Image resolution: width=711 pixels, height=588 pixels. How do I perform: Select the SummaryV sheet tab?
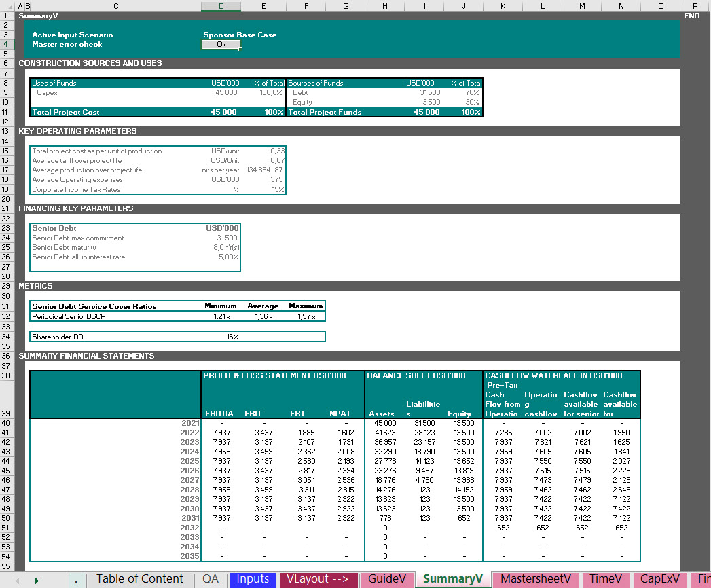(x=453, y=579)
